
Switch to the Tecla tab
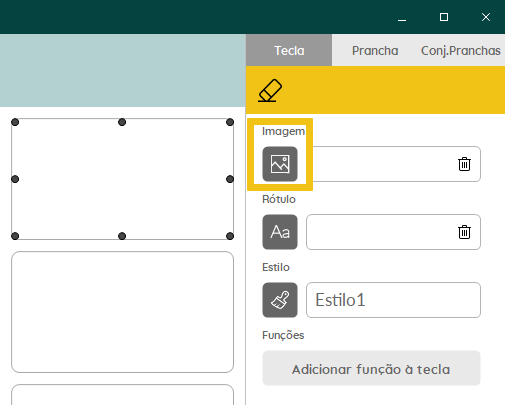(289, 50)
